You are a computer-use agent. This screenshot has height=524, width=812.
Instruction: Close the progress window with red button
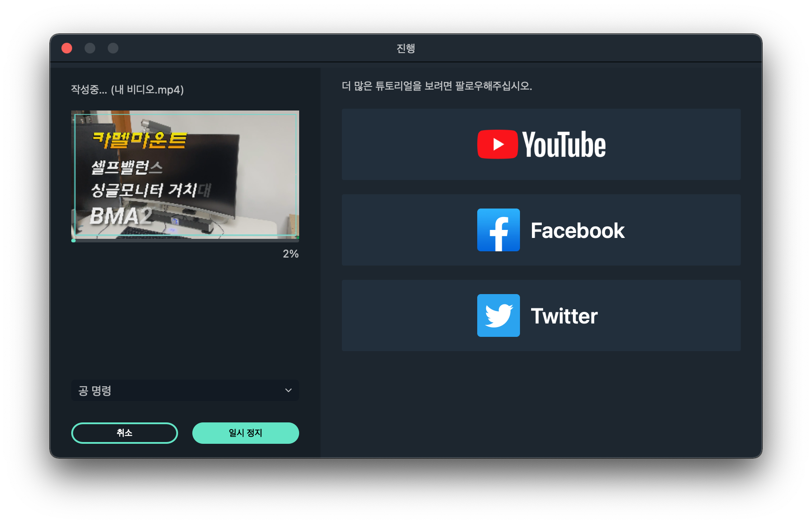(67, 48)
